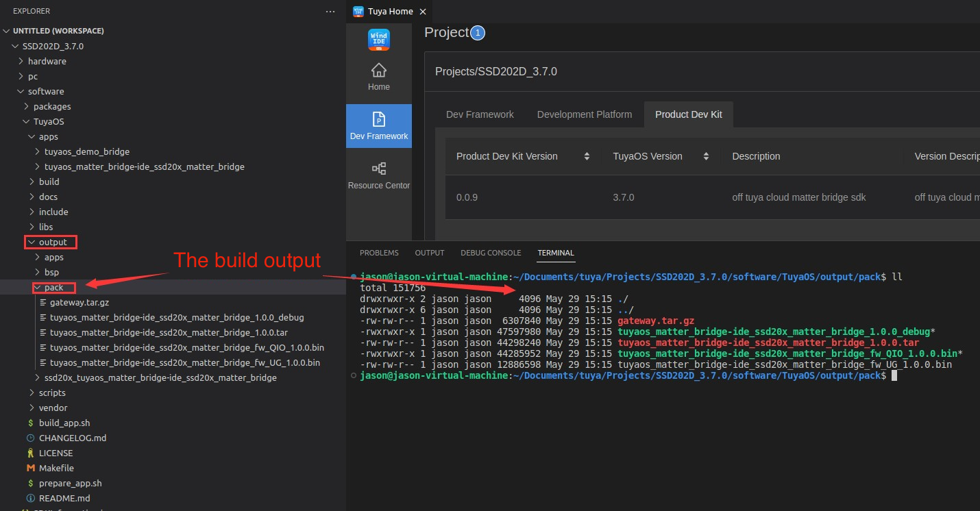The height and width of the screenshot is (511, 980).
Task: Open the Makefile
Action: click(x=56, y=468)
